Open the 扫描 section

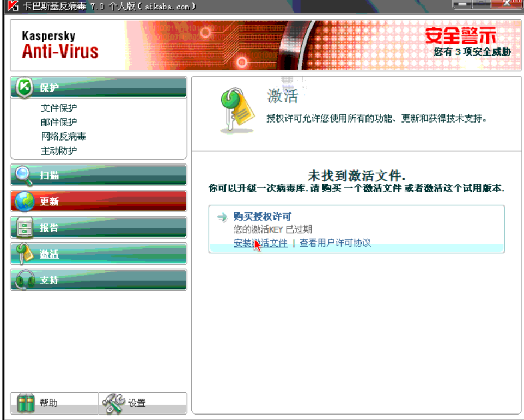[x=99, y=175]
